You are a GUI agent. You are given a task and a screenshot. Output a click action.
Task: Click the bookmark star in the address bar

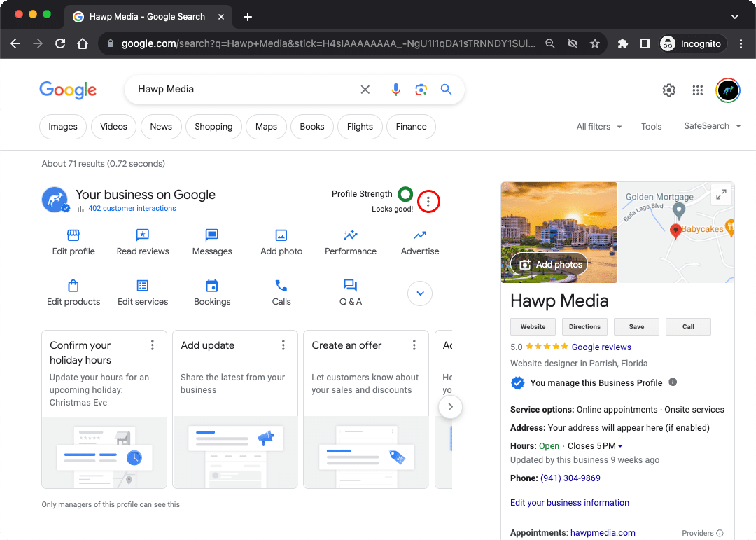(594, 43)
